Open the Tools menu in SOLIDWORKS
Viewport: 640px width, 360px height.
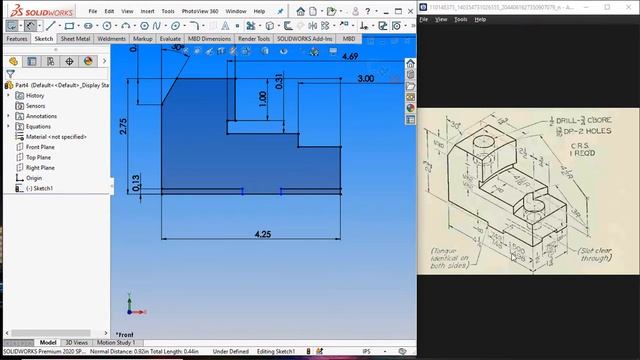click(x=168, y=11)
